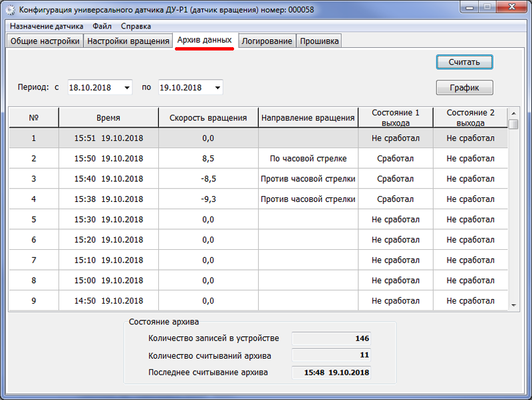Click the speed value -9,3
The height and width of the screenshot is (400, 532).
208,199
